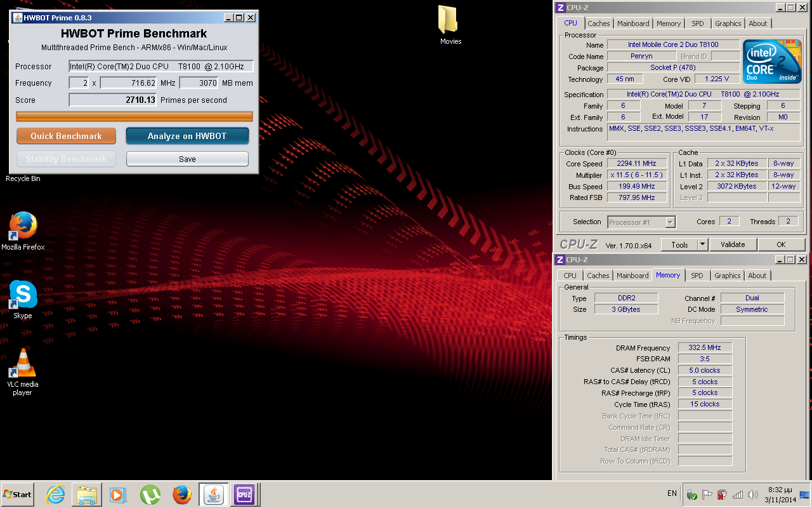Click the Intel Core 2 Duo logo
Viewport: 812px width, 508px height.
click(x=771, y=61)
